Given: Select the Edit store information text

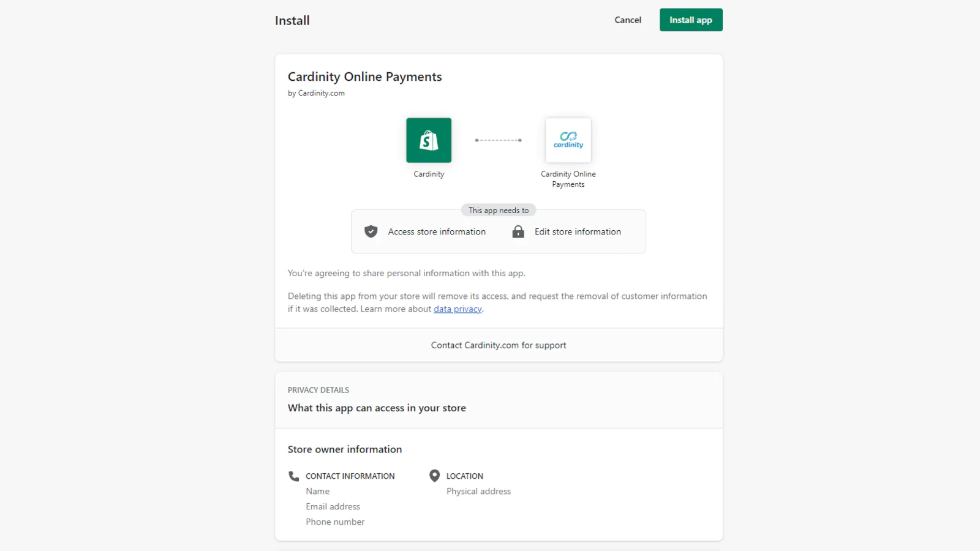Looking at the screenshot, I should point(578,232).
